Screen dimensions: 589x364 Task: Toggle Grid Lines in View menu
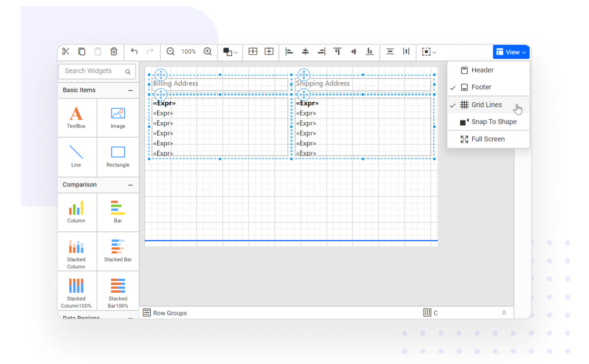pos(488,105)
